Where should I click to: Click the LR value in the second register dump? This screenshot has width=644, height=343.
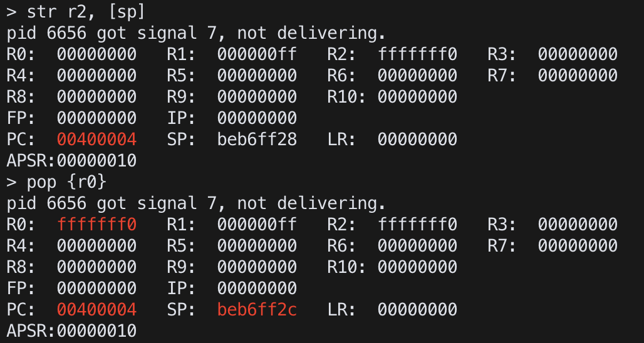[417, 309]
